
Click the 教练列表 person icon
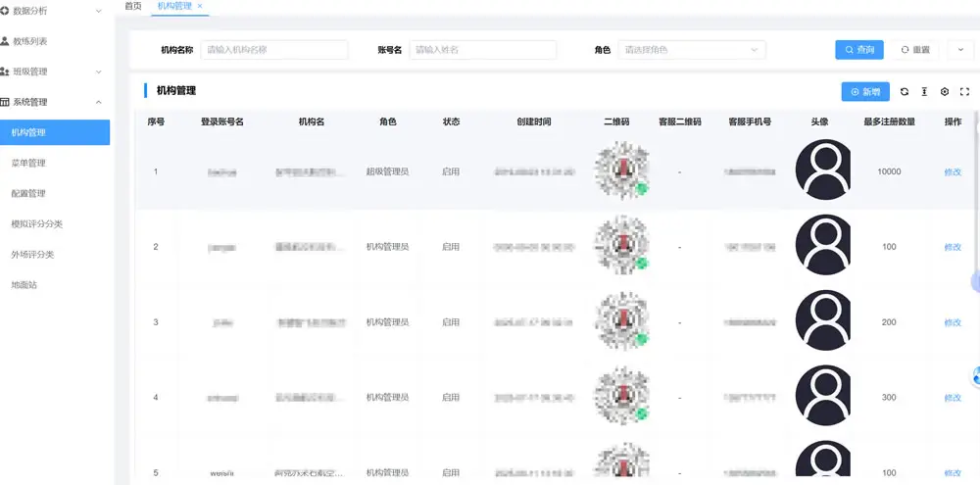point(4,41)
